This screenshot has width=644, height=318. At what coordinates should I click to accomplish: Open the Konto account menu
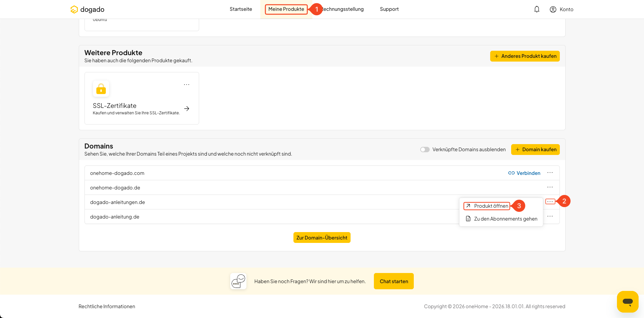click(562, 9)
